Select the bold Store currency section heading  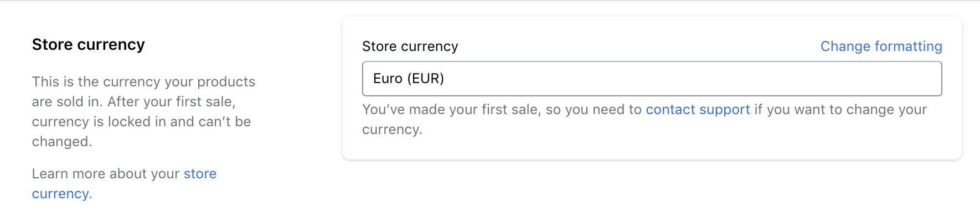click(x=89, y=44)
